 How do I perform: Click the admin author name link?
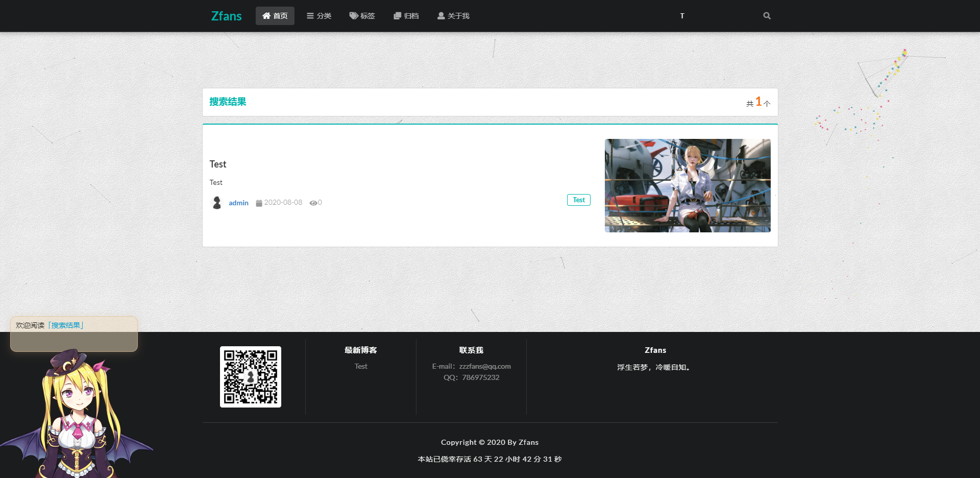pos(238,203)
